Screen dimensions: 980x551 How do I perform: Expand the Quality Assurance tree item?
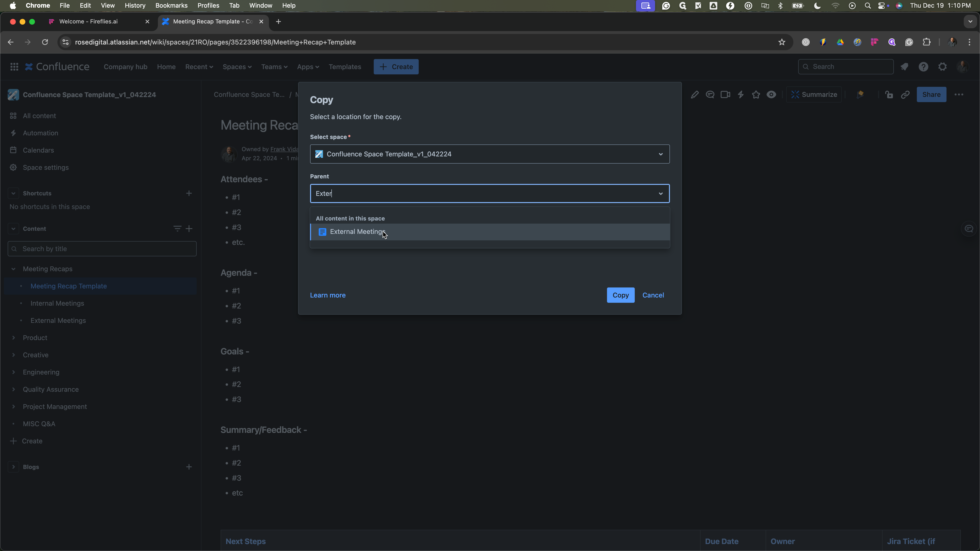(x=13, y=389)
